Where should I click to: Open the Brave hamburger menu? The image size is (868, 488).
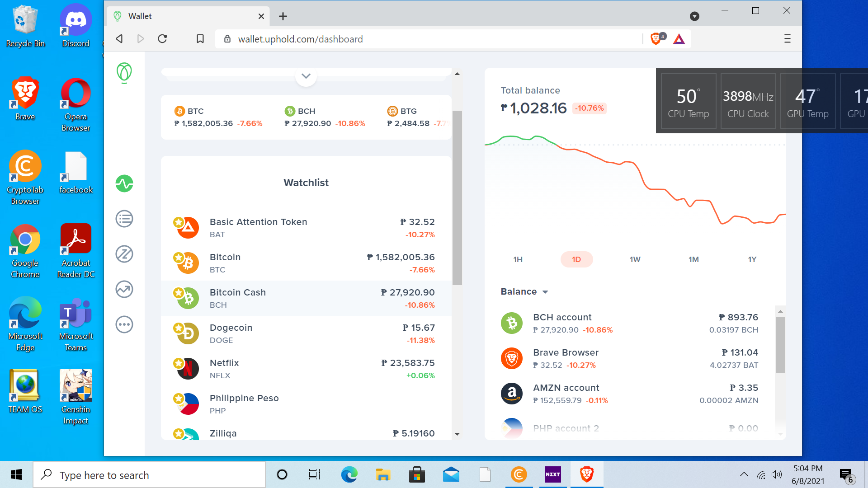click(x=788, y=39)
